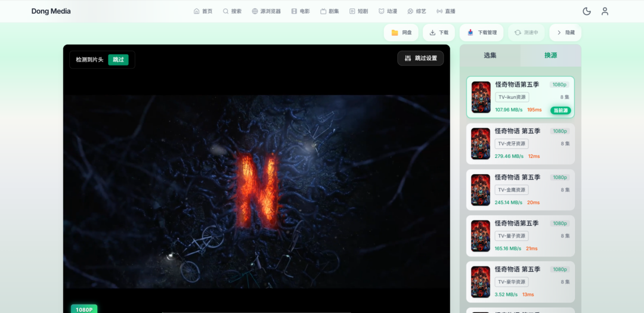Click the 网盘 cloud drive button

pyautogui.click(x=401, y=32)
